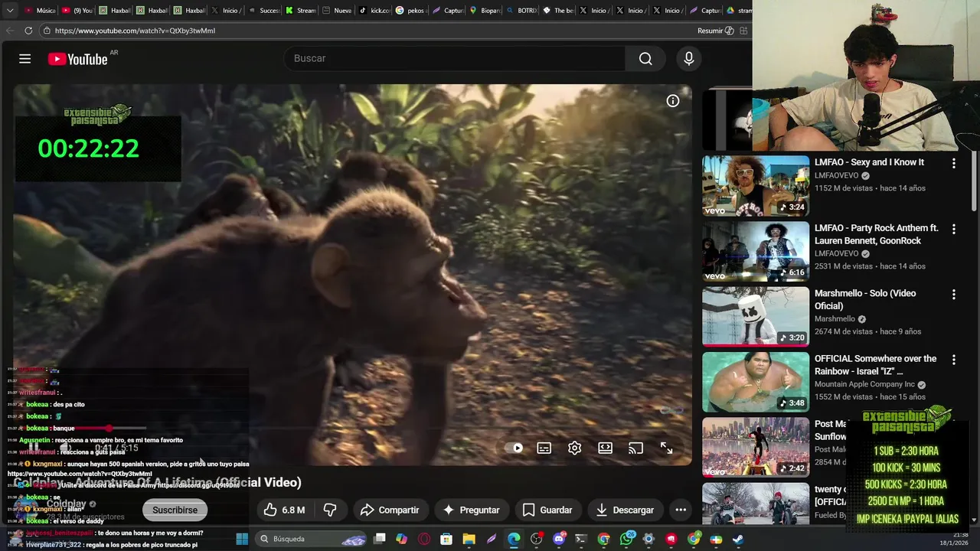Open File Explorer from the taskbar
The image size is (980, 551).
(469, 539)
